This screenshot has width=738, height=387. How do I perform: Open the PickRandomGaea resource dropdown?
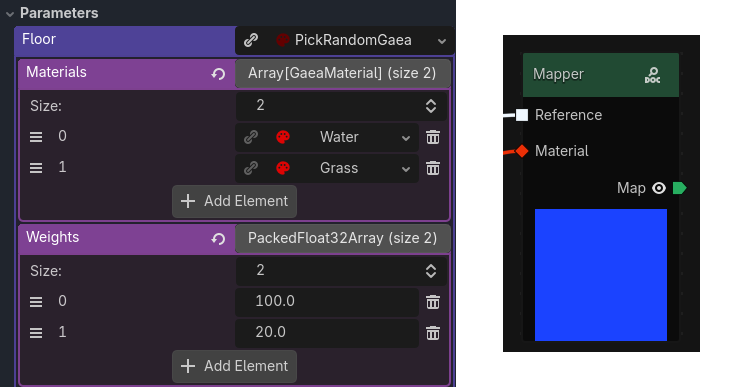pos(441,41)
